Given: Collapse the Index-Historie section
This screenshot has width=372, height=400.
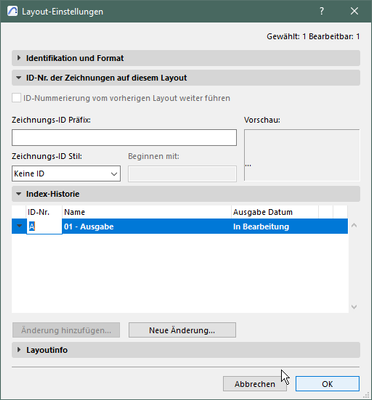Looking at the screenshot, I should (186, 194).
